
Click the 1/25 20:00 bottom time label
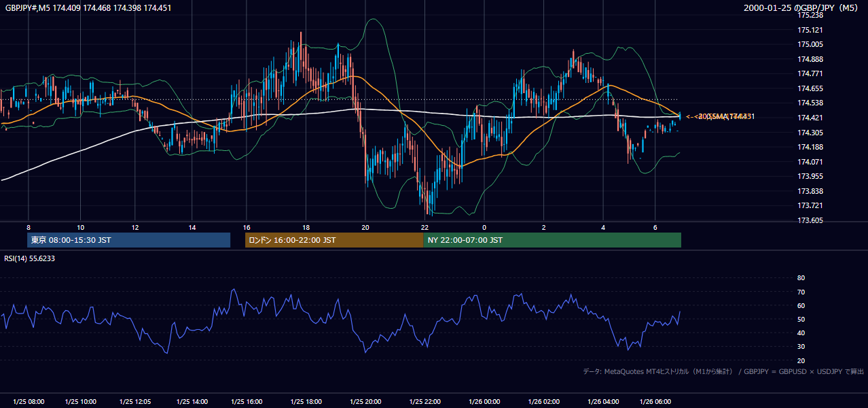click(365, 402)
